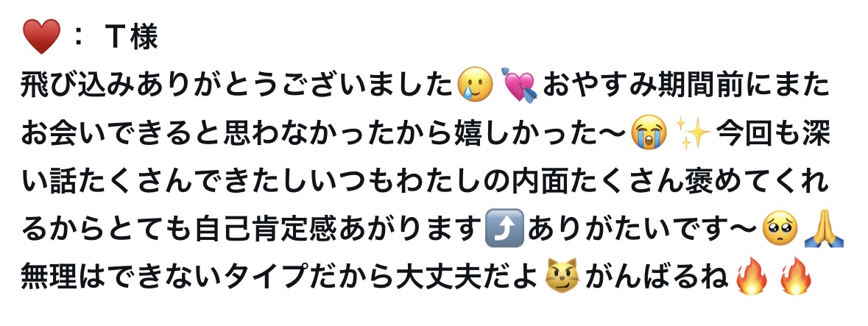Click the heart with arrow emoji
This screenshot has height=326, width=868.
[x=519, y=85]
